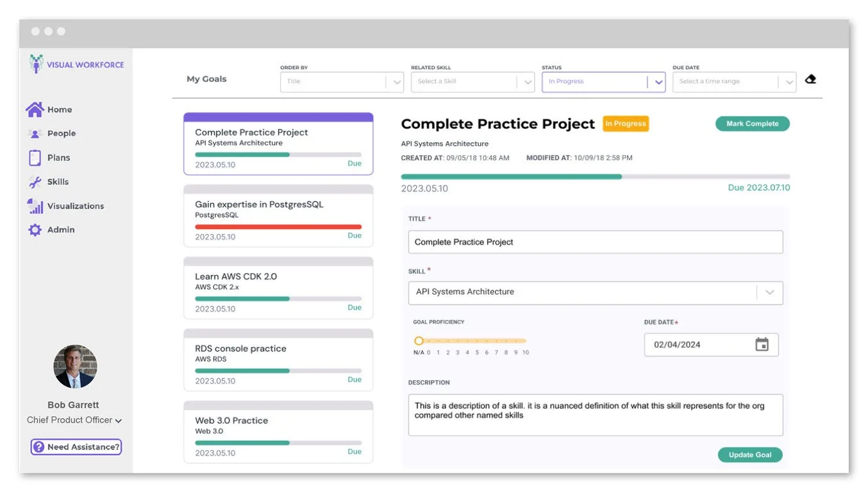The image size is (868, 493).
Task: Click the Visual Workforce logo
Action: click(x=75, y=64)
